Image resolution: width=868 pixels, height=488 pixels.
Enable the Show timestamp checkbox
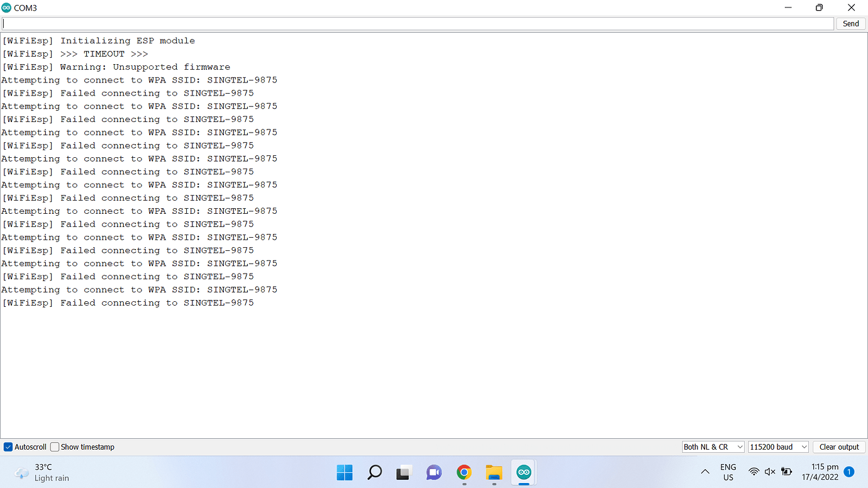pos(54,446)
